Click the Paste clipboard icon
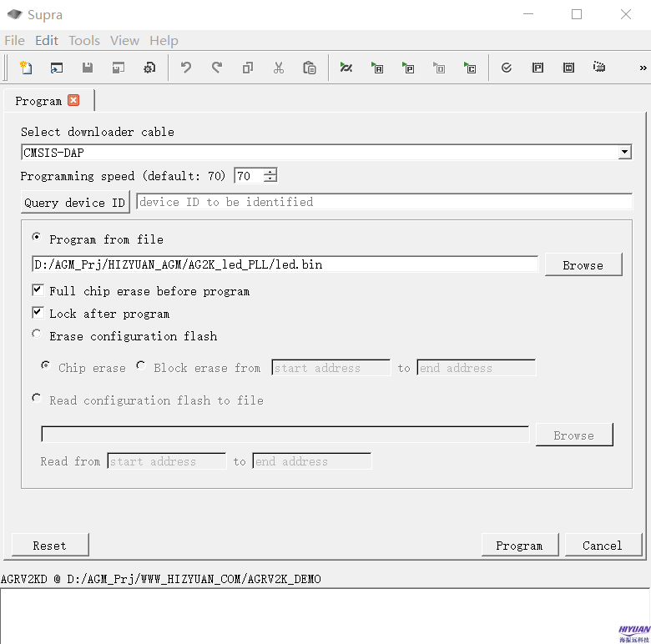The image size is (651, 644). [310, 68]
